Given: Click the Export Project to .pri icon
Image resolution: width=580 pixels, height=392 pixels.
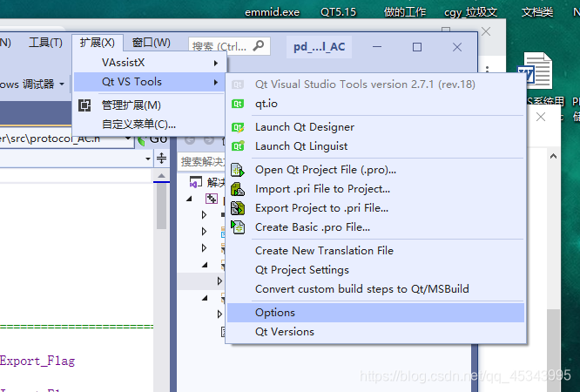Looking at the screenshot, I should [x=238, y=208].
